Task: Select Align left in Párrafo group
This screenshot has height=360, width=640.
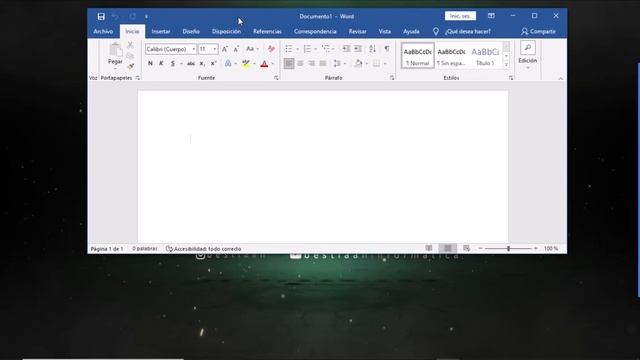Action: click(289, 63)
